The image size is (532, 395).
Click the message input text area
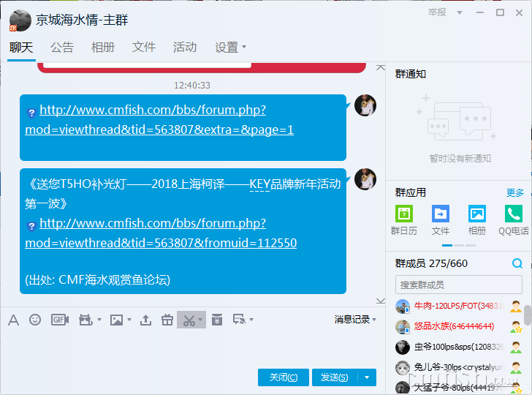[193, 347]
